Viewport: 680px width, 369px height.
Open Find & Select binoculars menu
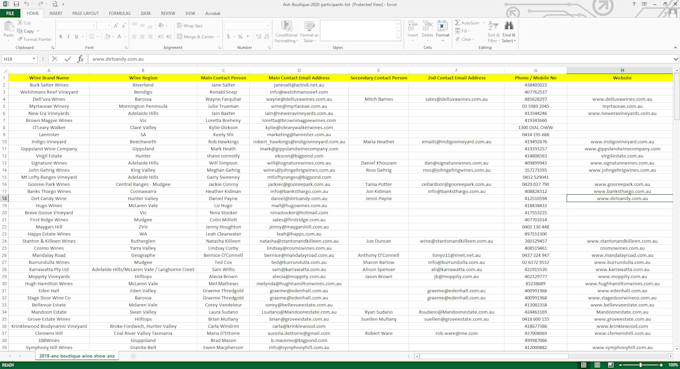point(509,31)
